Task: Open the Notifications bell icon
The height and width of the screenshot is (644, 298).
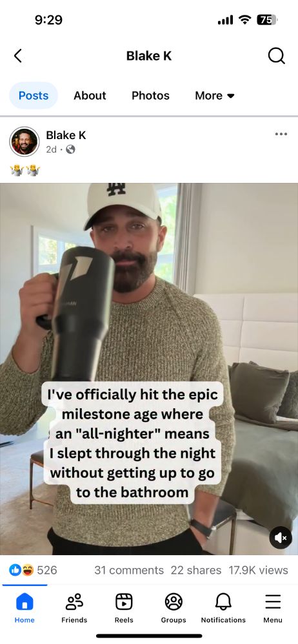Action: click(x=223, y=602)
